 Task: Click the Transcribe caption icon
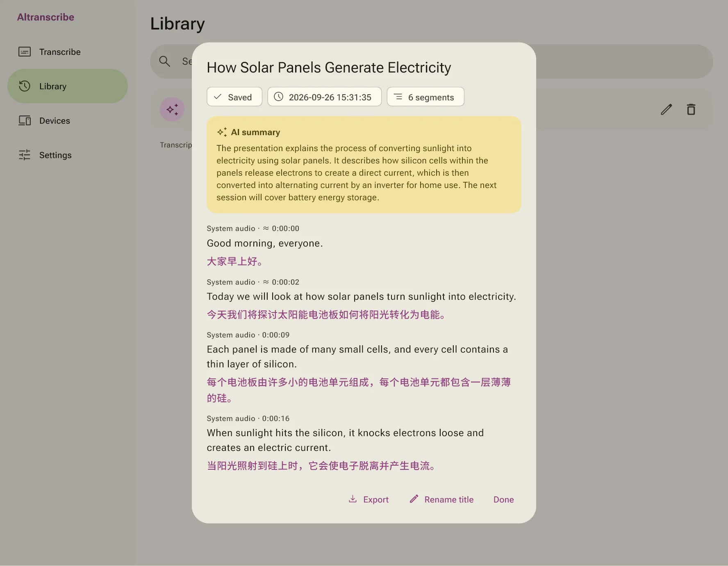[25, 52]
